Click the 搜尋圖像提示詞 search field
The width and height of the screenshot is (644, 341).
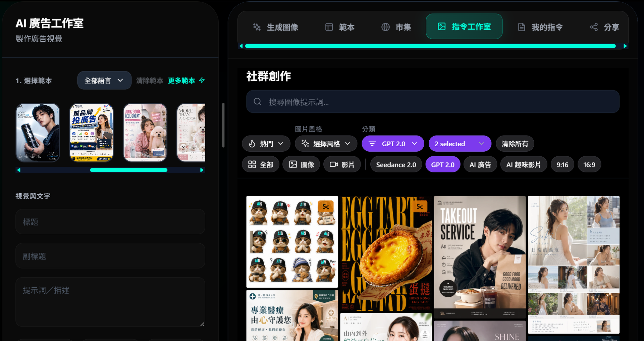433,102
